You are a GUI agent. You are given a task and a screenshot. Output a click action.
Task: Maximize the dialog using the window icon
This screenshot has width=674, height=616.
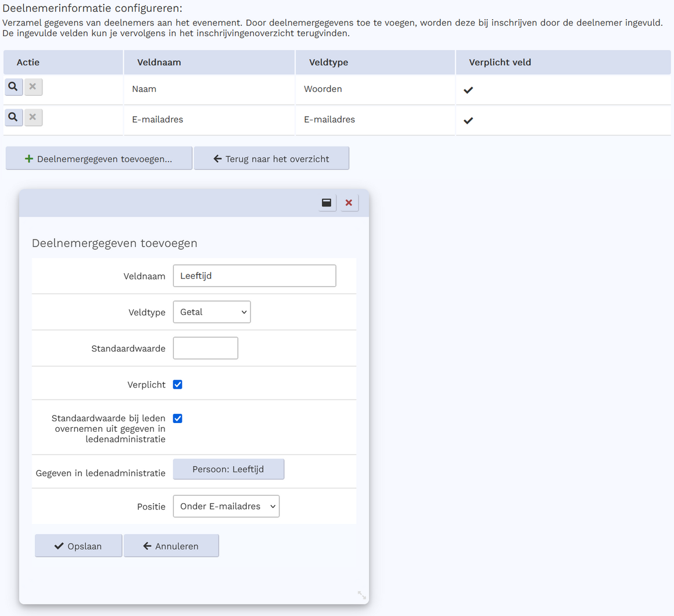click(x=327, y=203)
